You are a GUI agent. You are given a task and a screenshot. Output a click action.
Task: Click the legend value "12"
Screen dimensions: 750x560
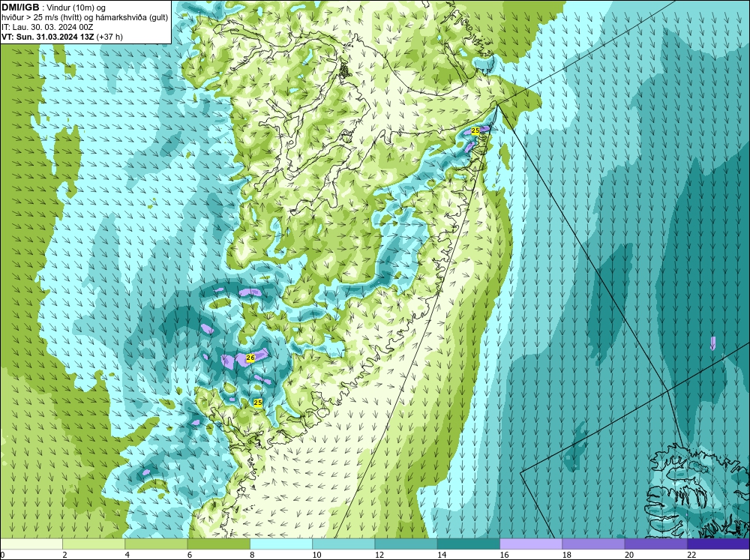pos(379,555)
